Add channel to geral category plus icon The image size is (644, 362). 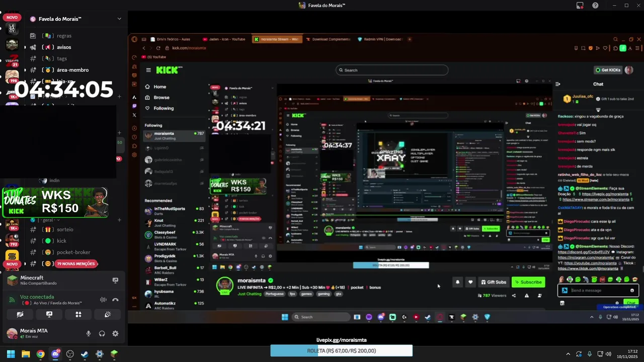[119, 220]
